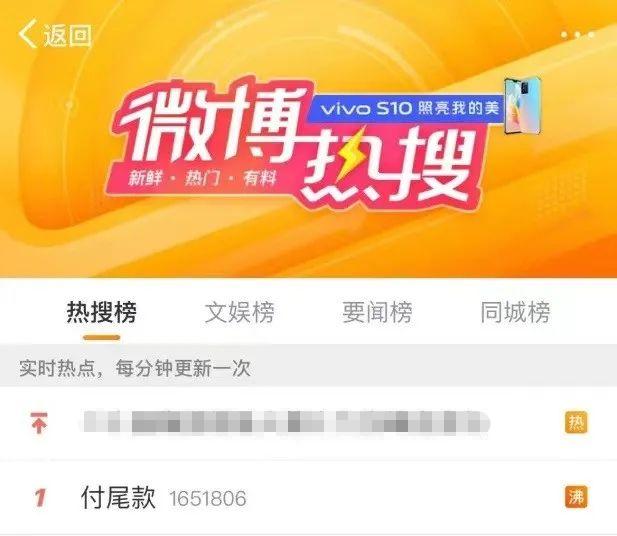This screenshot has width=617, height=536.
Task: Tap the 实时热点 update notice bar
Action: (308, 368)
